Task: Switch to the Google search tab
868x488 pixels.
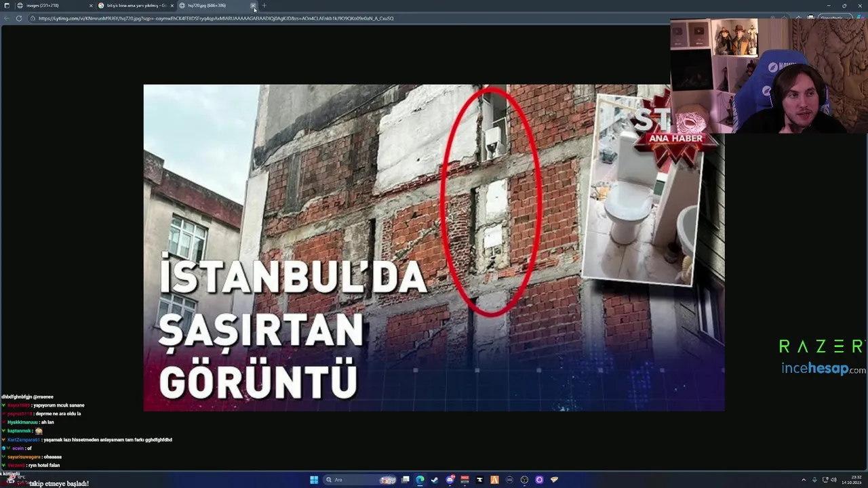Action: click(x=135, y=5)
